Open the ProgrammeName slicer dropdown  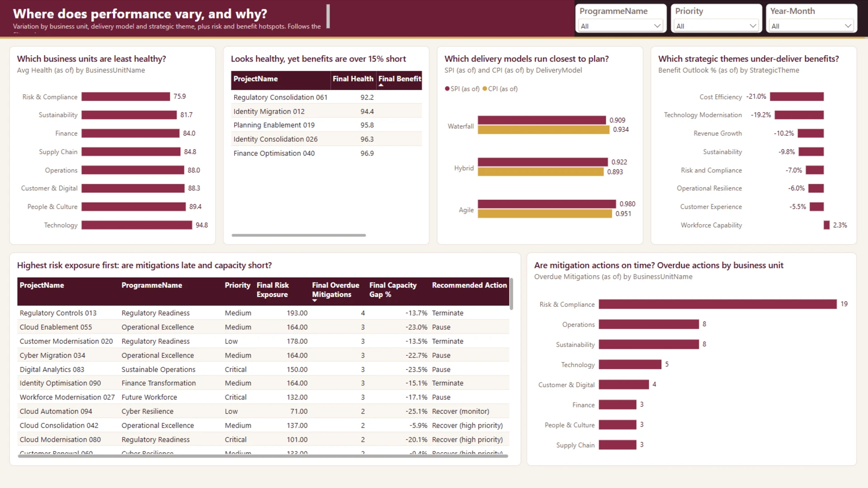621,26
